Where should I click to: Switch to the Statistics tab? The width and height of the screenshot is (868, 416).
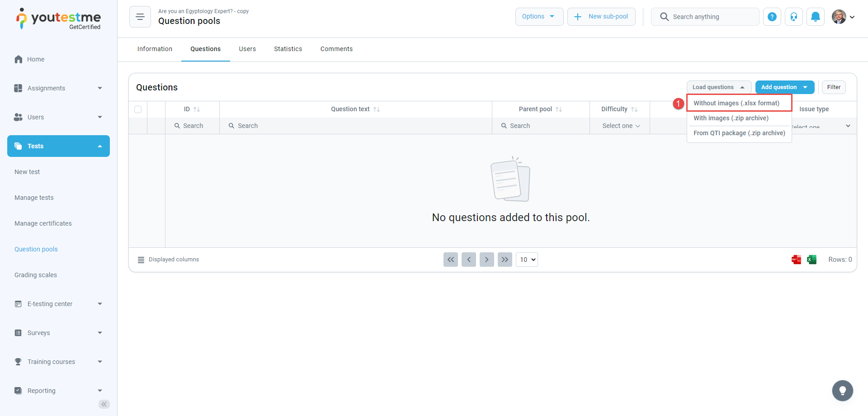288,49
